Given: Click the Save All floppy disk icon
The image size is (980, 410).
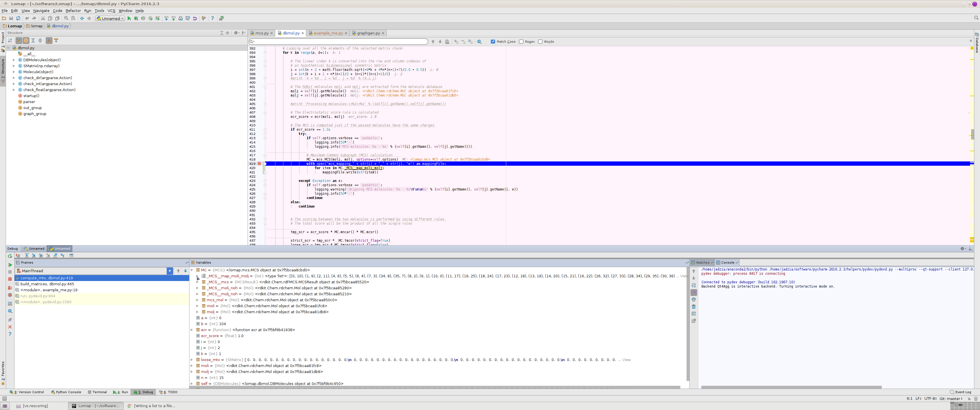Looking at the screenshot, I should 11,18.
